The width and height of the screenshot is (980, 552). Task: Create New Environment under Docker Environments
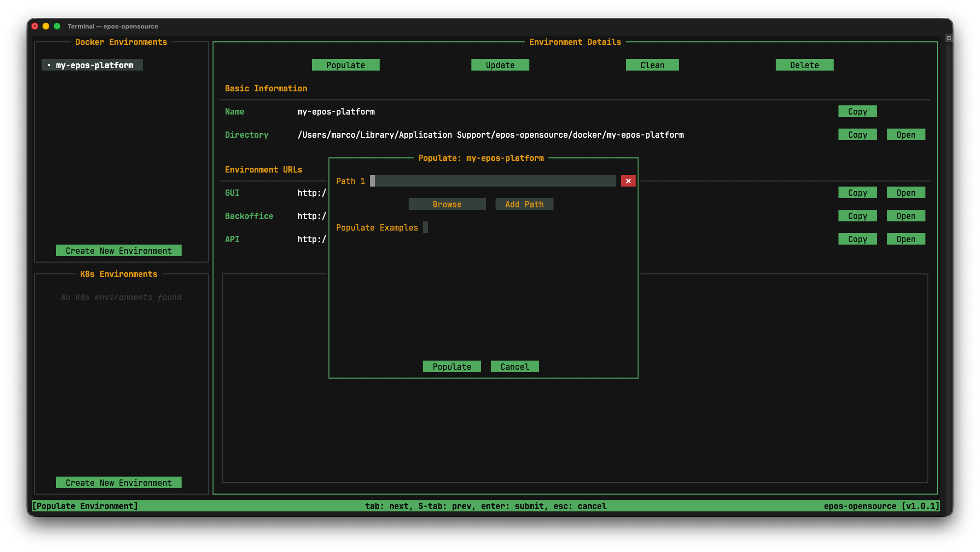(x=118, y=250)
